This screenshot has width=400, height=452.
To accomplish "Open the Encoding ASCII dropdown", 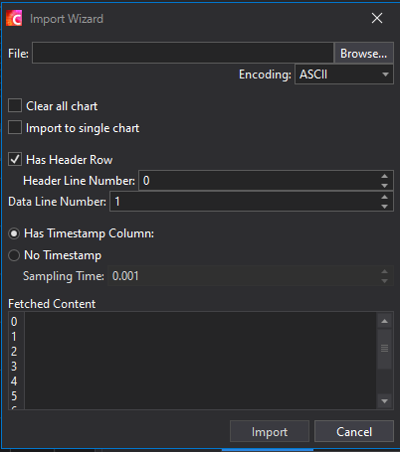I will [x=344, y=74].
